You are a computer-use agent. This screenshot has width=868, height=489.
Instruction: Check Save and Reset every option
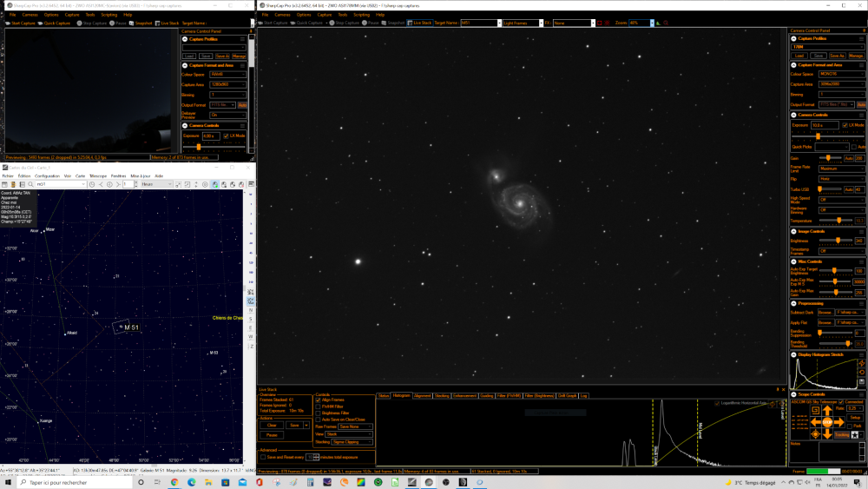(263, 458)
